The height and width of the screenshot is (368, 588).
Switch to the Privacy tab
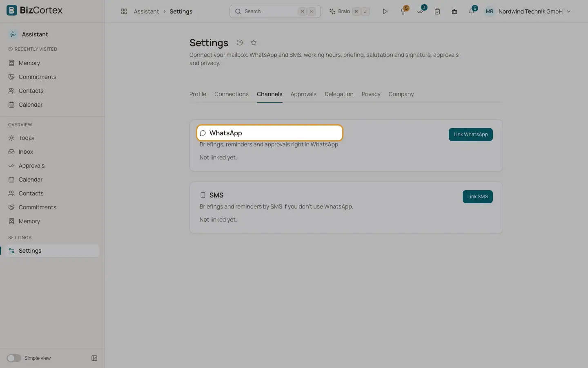point(371,94)
